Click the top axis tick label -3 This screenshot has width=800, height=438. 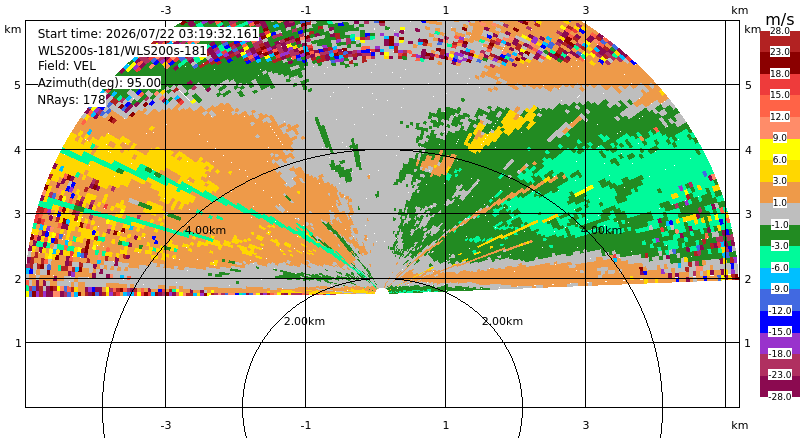click(x=165, y=10)
